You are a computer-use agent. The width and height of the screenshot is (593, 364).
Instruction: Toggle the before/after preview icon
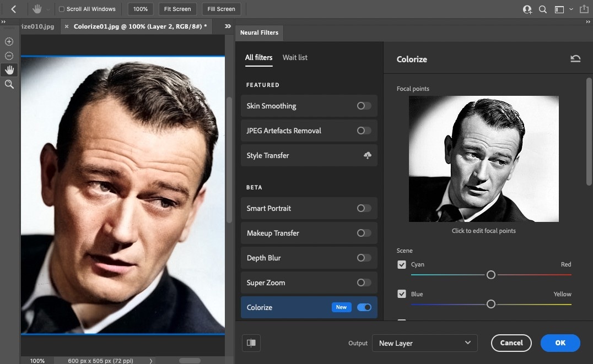click(251, 343)
